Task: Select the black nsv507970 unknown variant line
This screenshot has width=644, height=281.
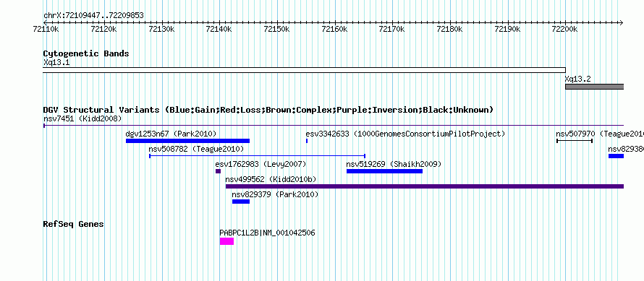Action: coord(575,141)
